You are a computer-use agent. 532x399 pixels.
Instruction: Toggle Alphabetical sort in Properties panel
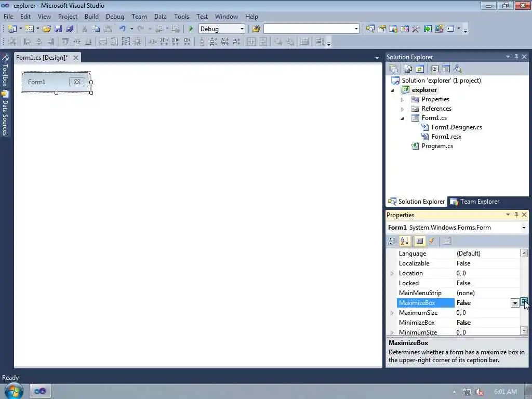point(404,241)
